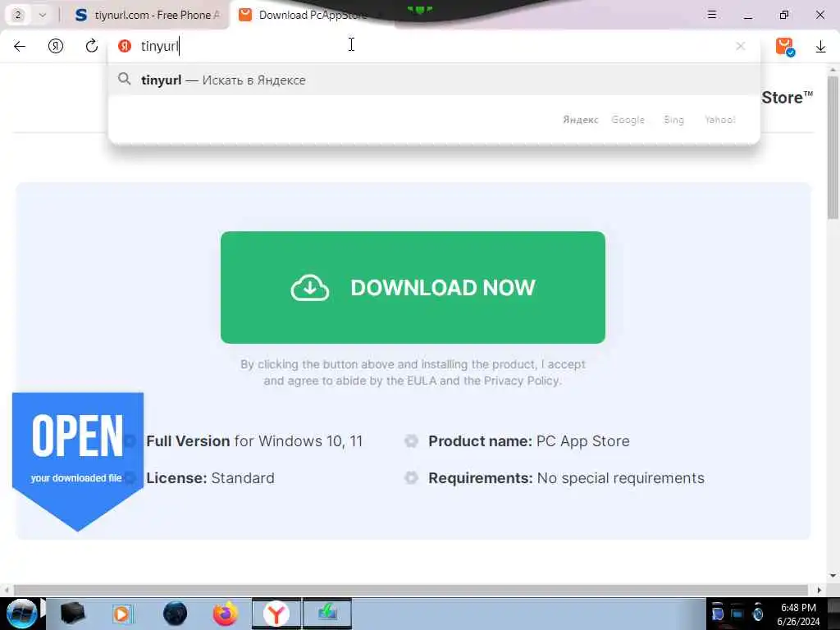Click the first system tray icon
Screen dimensions: 840x630
(717, 613)
